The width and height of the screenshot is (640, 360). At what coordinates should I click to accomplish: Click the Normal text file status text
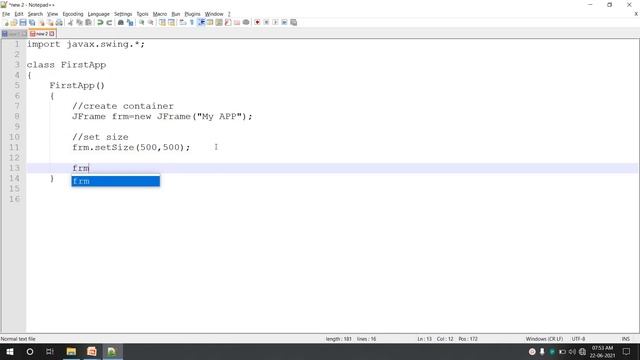[x=18, y=339]
